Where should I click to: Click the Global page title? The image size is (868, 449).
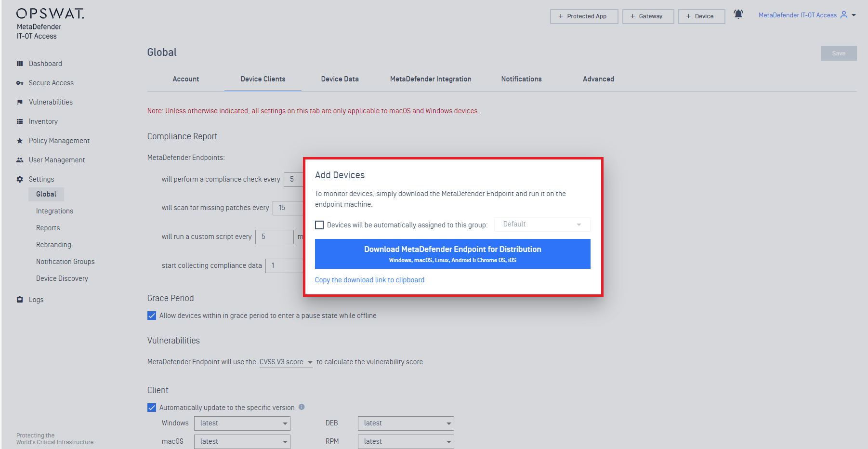coord(162,53)
